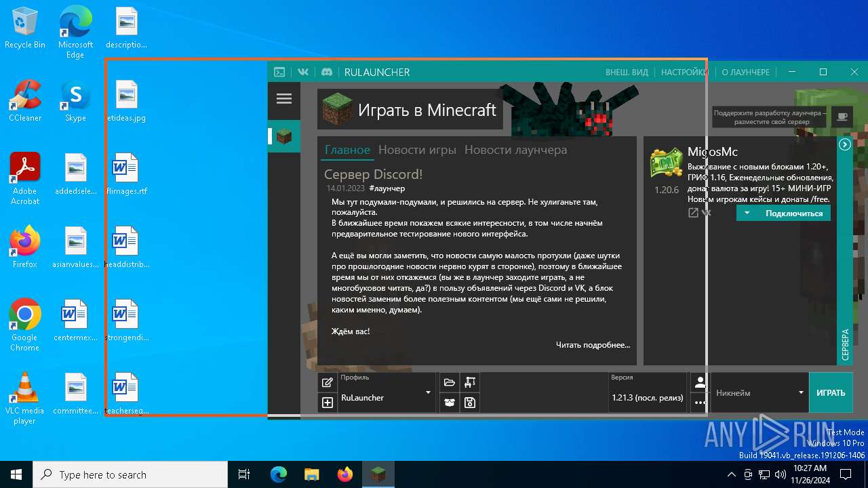This screenshot has width=868, height=488.
Task: Open the game folder icon
Action: point(449,382)
